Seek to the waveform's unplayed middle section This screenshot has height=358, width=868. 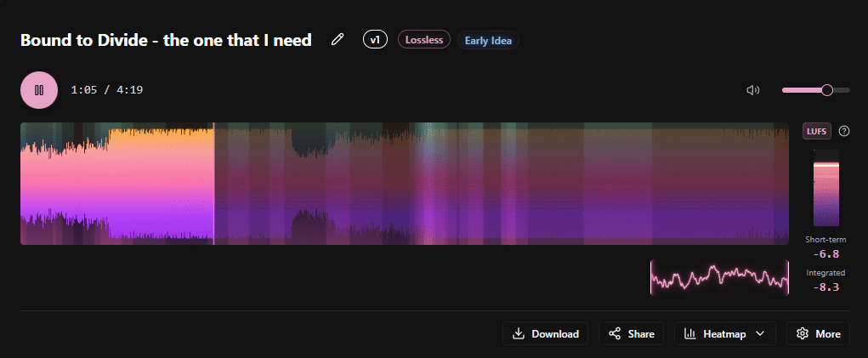coord(502,184)
